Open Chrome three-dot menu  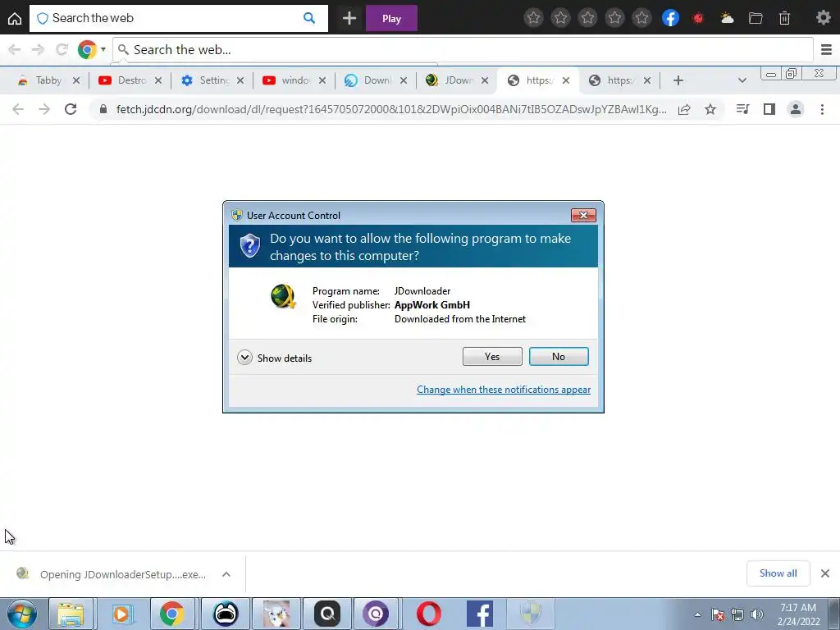tap(822, 109)
